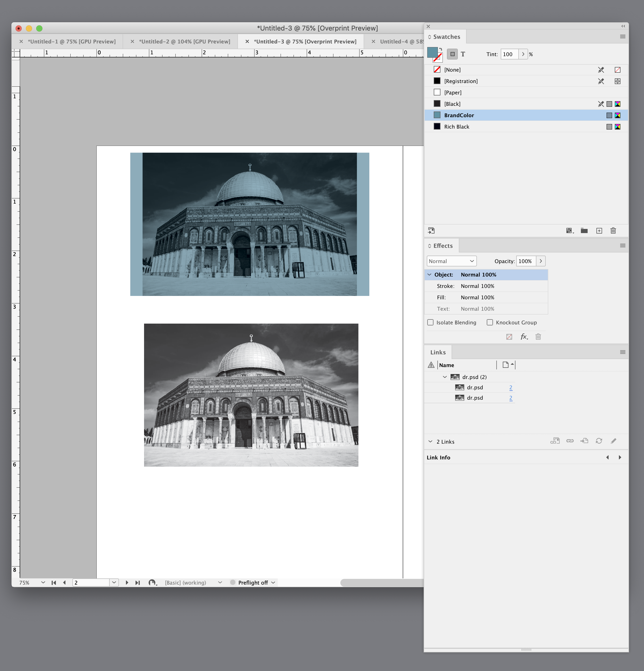
Task: Update the link using refresh icon
Action: (x=599, y=441)
